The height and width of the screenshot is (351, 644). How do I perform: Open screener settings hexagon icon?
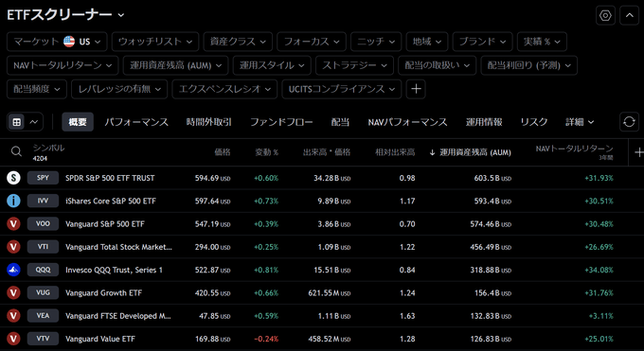(605, 15)
